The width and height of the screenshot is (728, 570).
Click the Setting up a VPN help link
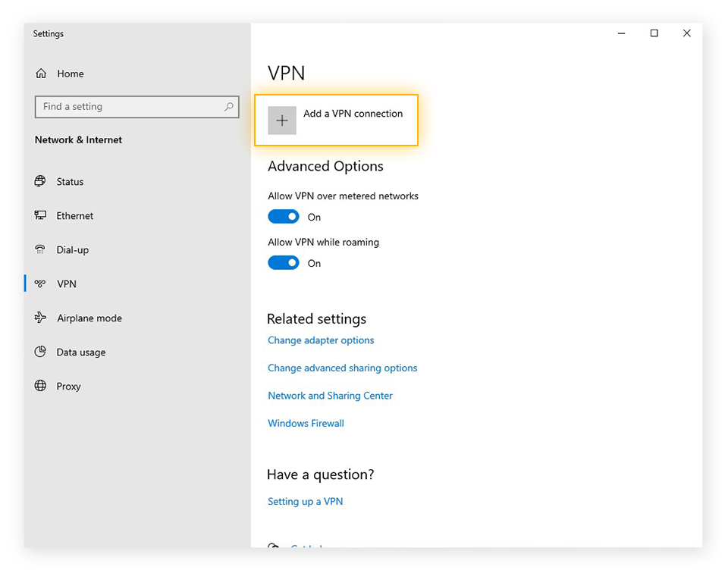pos(305,501)
